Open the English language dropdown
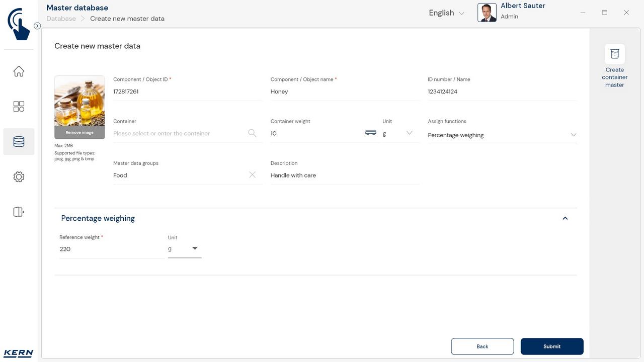 (446, 13)
